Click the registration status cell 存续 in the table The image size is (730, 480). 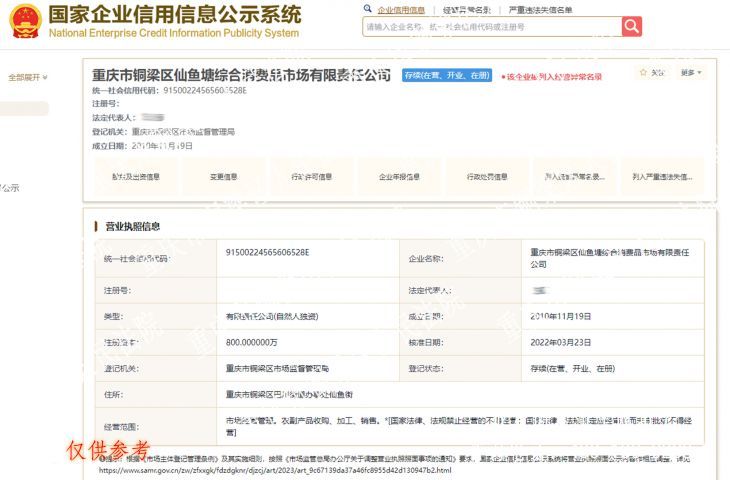pos(573,368)
